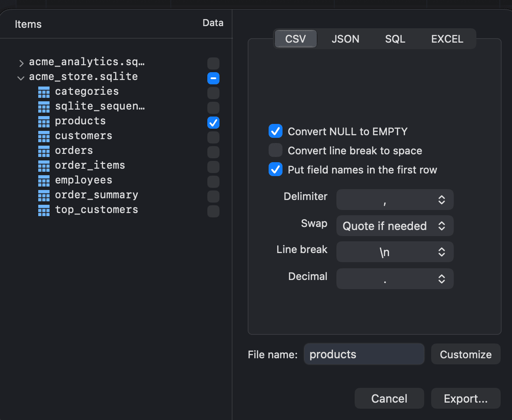Viewport: 512px width, 420px height.
Task: Switch to the JSON export tab
Action: coord(346,39)
